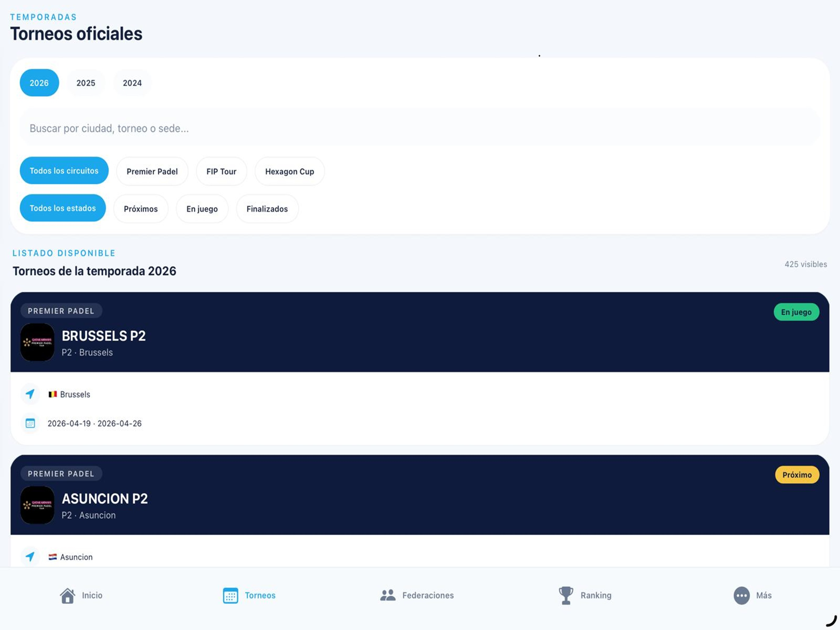Open the Más tab label
The width and height of the screenshot is (840, 630).
coord(764,596)
